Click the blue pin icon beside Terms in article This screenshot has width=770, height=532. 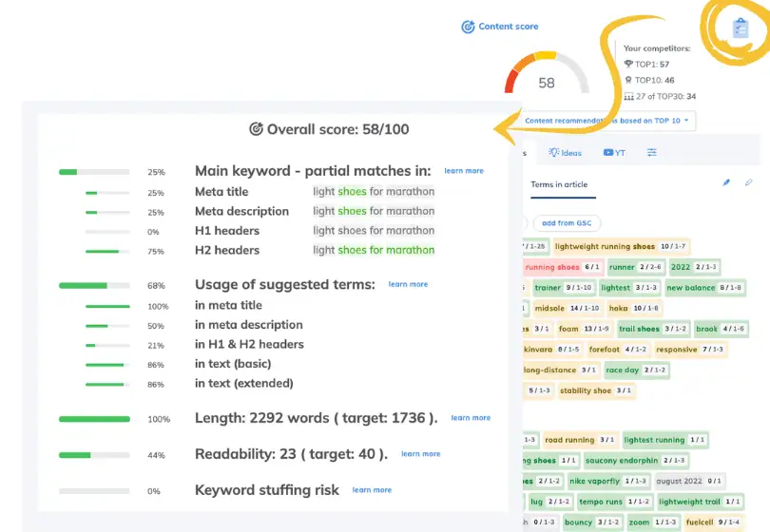(x=727, y=182)
